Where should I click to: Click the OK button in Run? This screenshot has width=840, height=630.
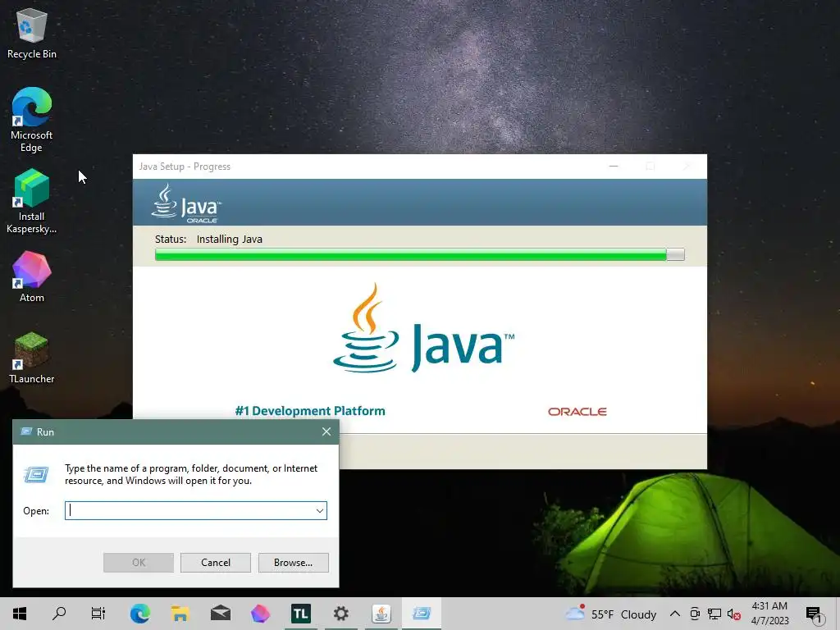[138, 563]
